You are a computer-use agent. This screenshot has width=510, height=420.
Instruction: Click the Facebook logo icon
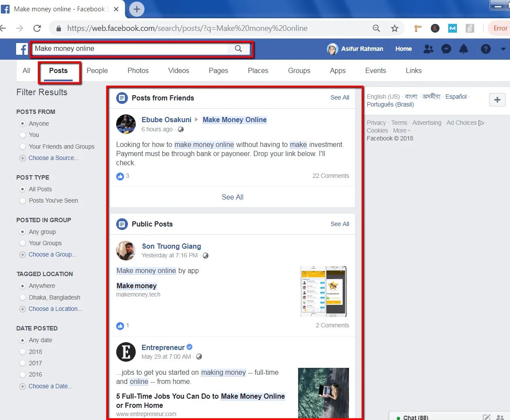click(x=22, y=49)
